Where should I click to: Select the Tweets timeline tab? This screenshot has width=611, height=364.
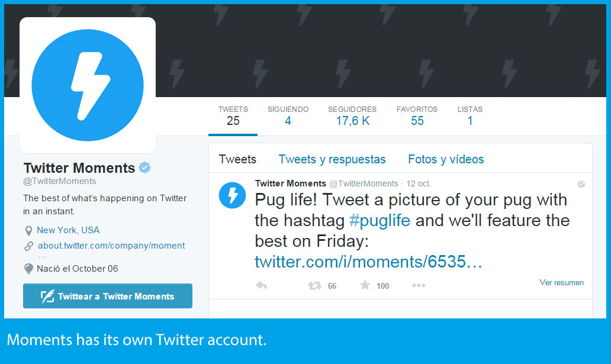[237, 159]
